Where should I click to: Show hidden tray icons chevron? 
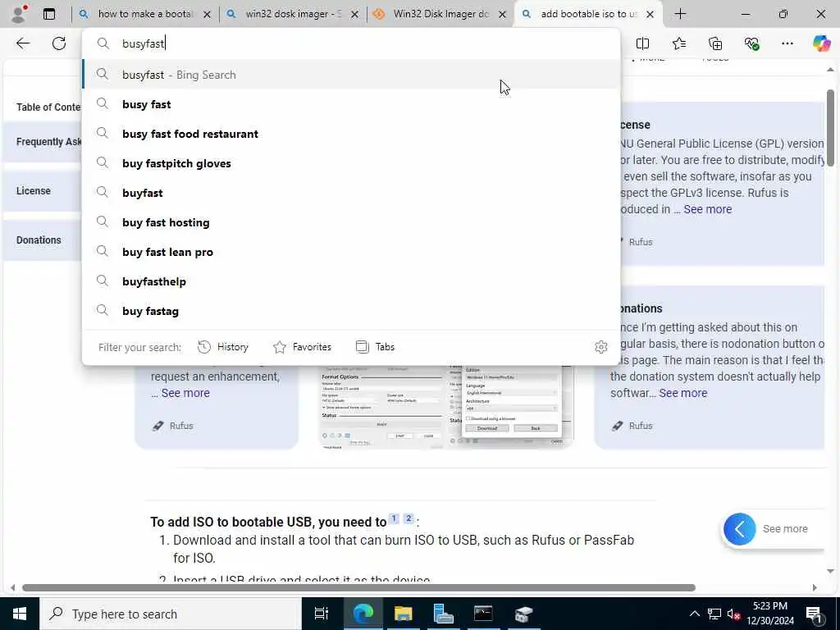[694, 614]
